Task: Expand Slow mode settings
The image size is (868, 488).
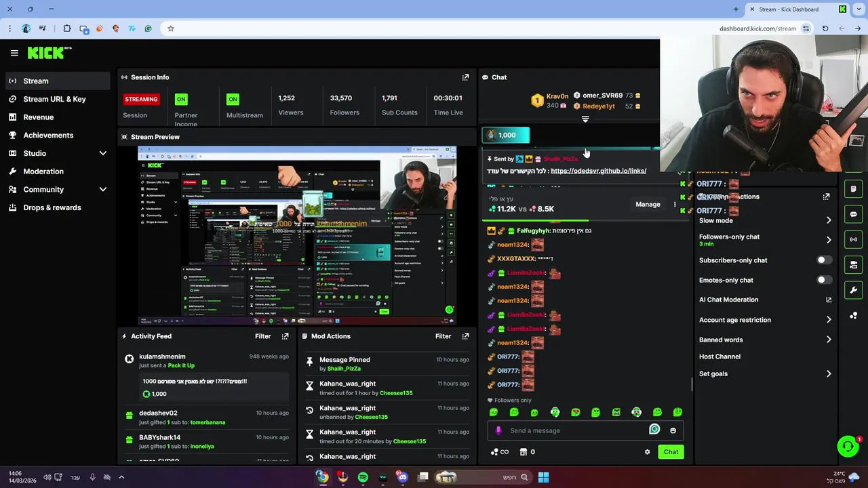Action: [829, 220]
